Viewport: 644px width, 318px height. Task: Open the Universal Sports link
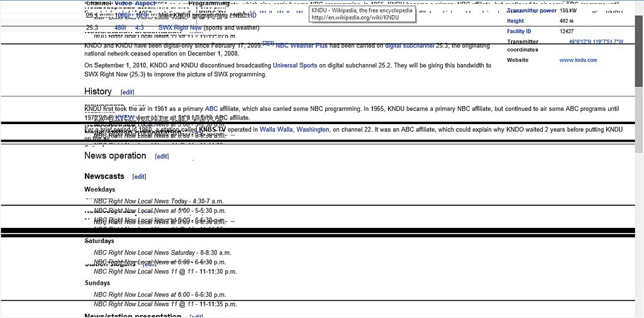pyautogui.click(x=295, y=65)
